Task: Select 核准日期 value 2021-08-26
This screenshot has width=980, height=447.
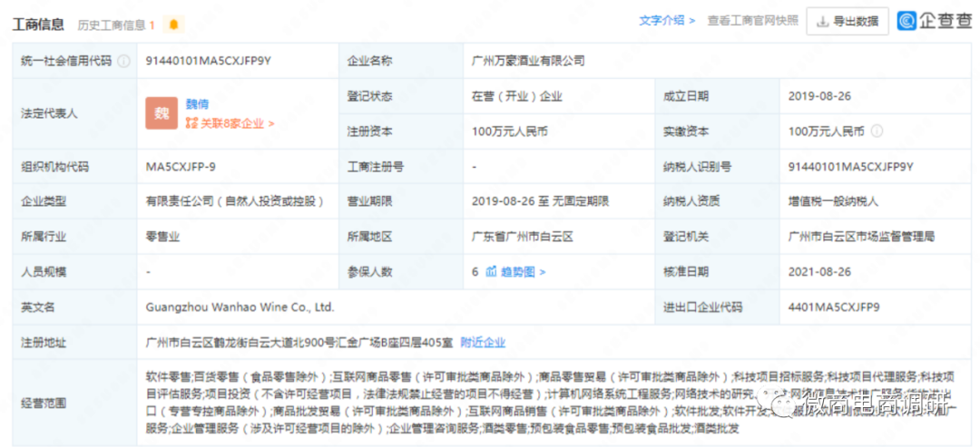Action: tap(819, 272)
